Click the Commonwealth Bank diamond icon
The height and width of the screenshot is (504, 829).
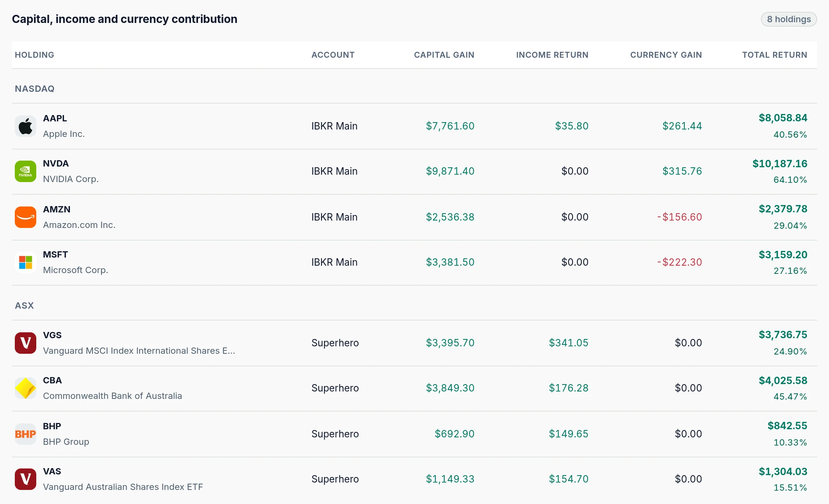[26, 388]
